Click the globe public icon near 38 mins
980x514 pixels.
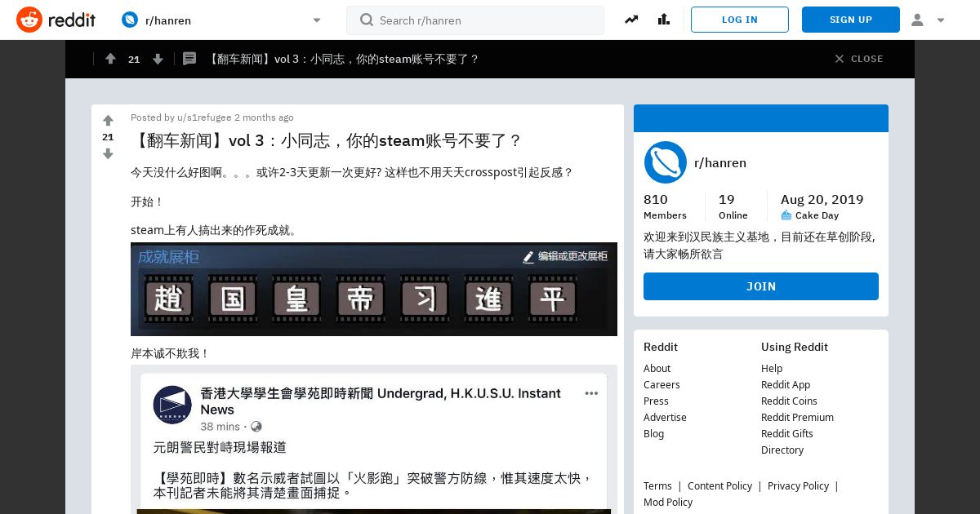256,427
